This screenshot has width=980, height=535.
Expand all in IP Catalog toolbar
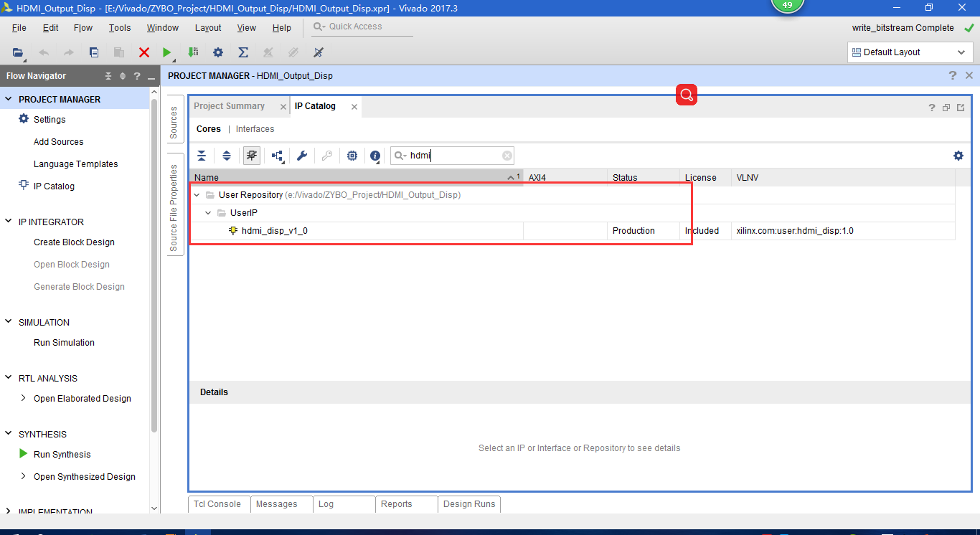(x=227, y=156)
